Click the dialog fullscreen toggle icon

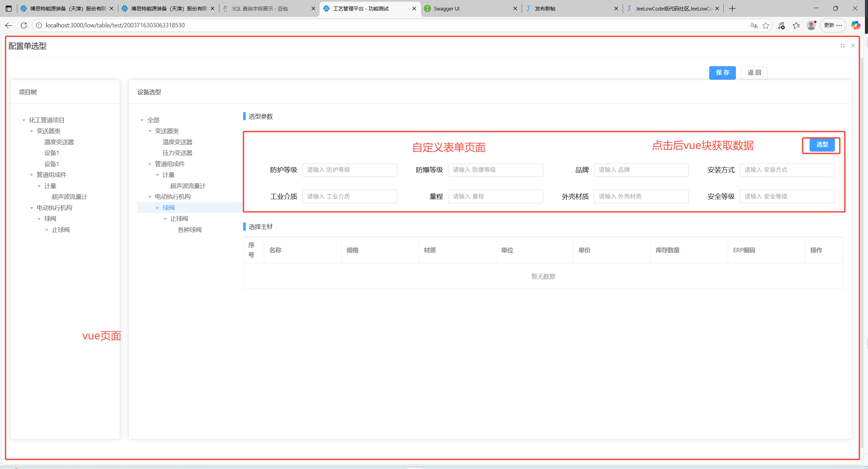[x=842, y=46]
